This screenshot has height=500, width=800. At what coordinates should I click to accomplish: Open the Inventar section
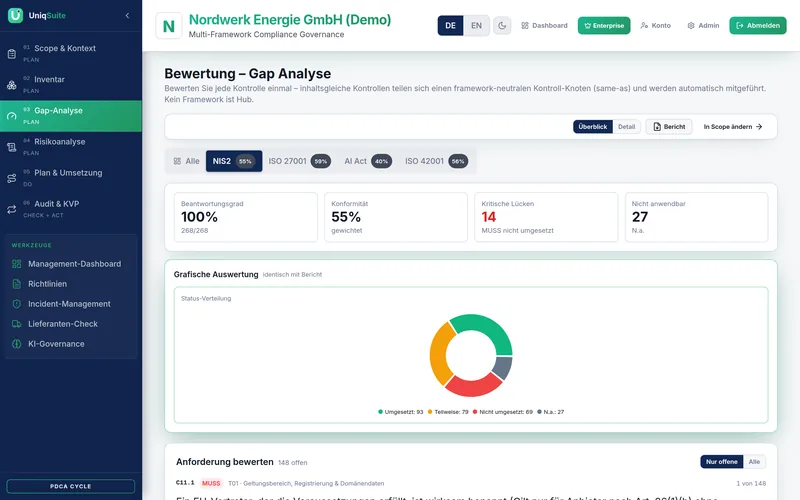tap(71, 85)
